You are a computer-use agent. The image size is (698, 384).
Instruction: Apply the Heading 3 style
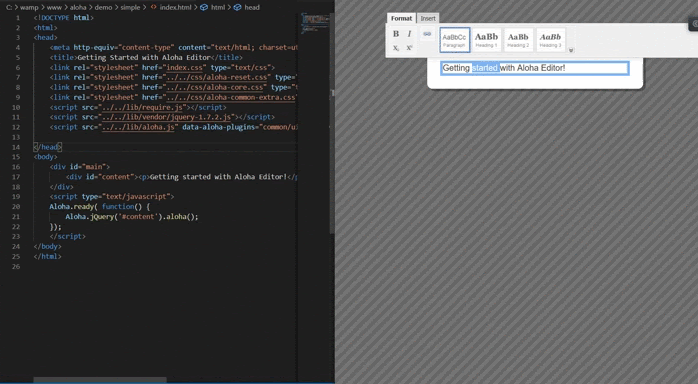[550, 40]
